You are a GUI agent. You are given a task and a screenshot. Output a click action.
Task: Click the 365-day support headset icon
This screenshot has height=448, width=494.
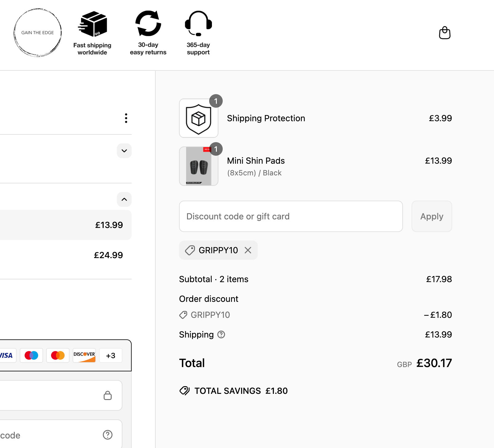pyautogui.click(x=198, y=24)
